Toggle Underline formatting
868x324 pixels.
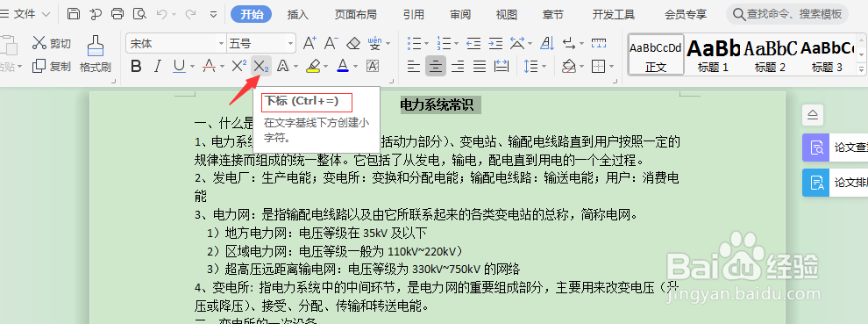pos(179,67)
